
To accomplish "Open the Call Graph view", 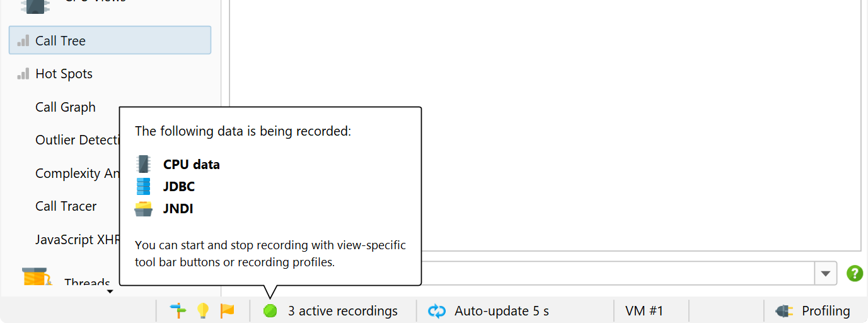I will (65, 107).
